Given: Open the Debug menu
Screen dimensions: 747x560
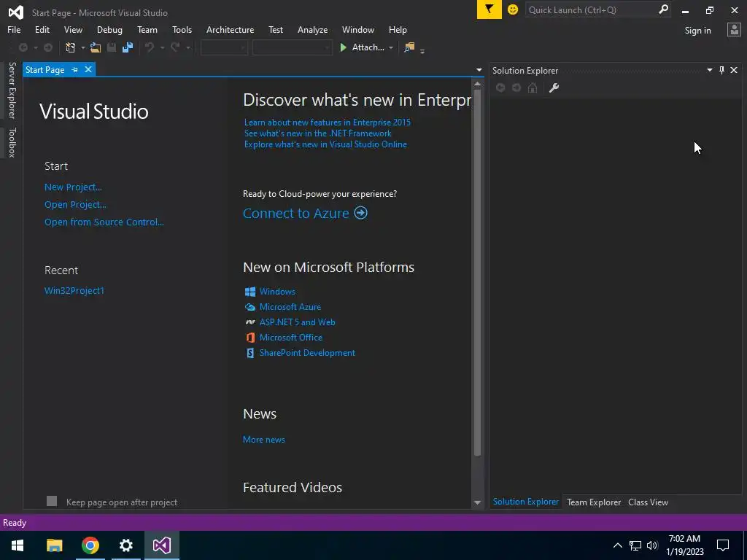Looking at the screenshot, I should (x=109, y=29).
